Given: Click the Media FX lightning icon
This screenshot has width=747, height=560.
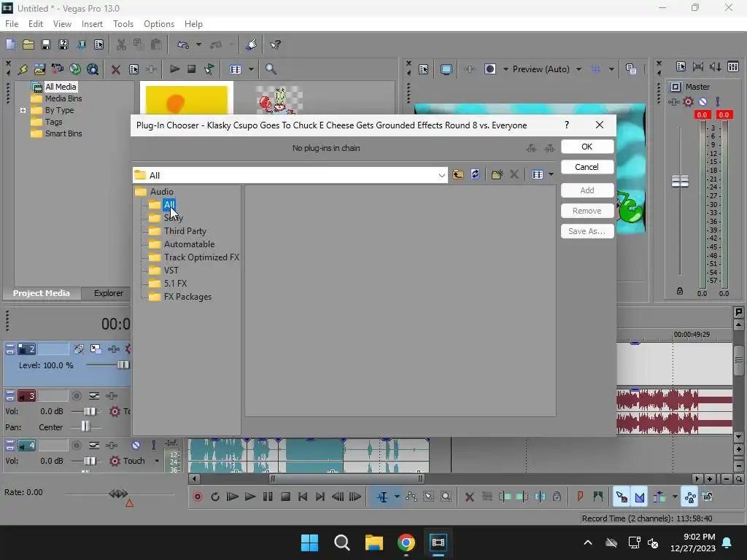Looking at the screenshot, I should tap(23, 69).
